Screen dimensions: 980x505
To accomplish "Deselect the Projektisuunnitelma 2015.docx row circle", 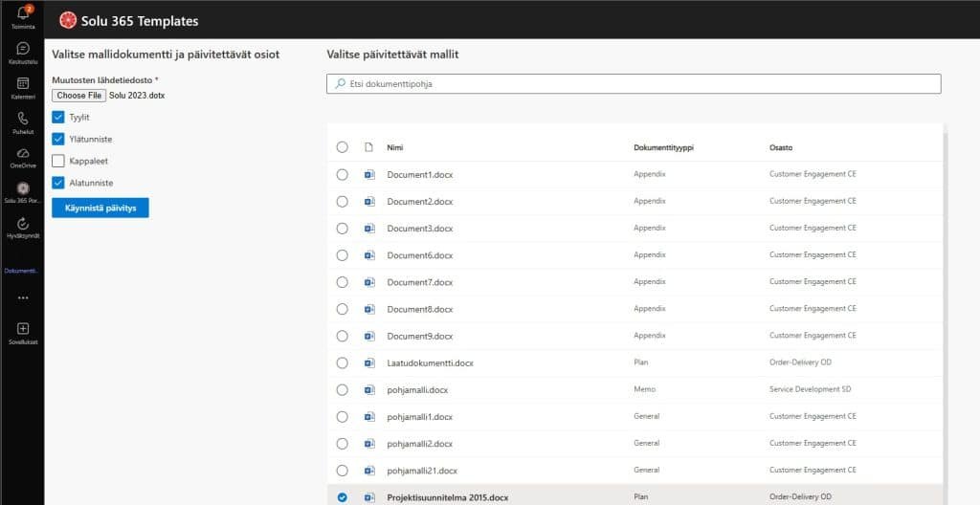I will coord(342,497).
